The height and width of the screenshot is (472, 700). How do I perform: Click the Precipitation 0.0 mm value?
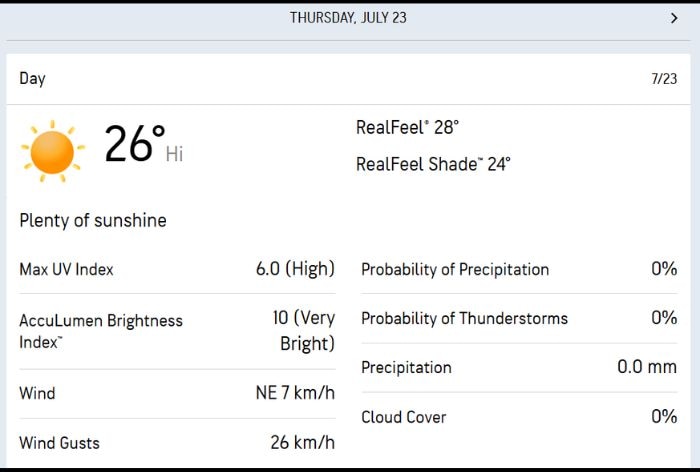pos(647,367)
